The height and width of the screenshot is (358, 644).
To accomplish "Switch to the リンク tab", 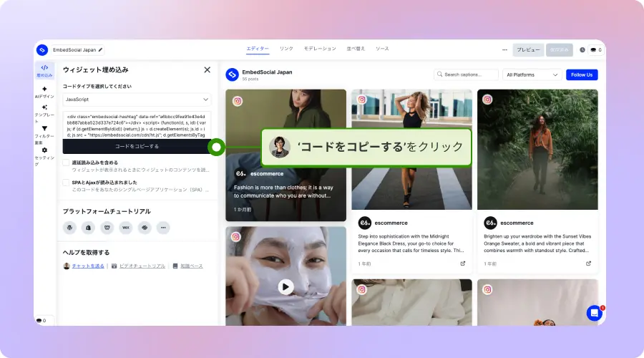I will (286, 49).
